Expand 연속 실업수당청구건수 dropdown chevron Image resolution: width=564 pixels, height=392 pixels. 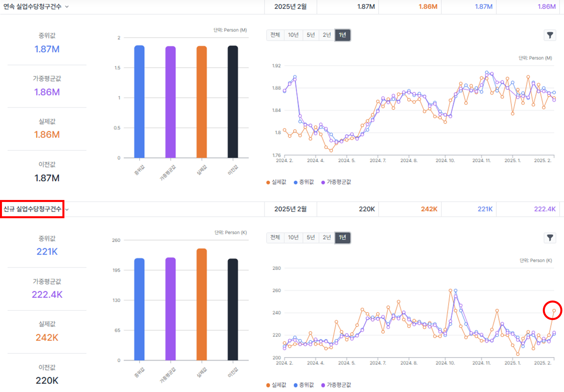[67, 7]
